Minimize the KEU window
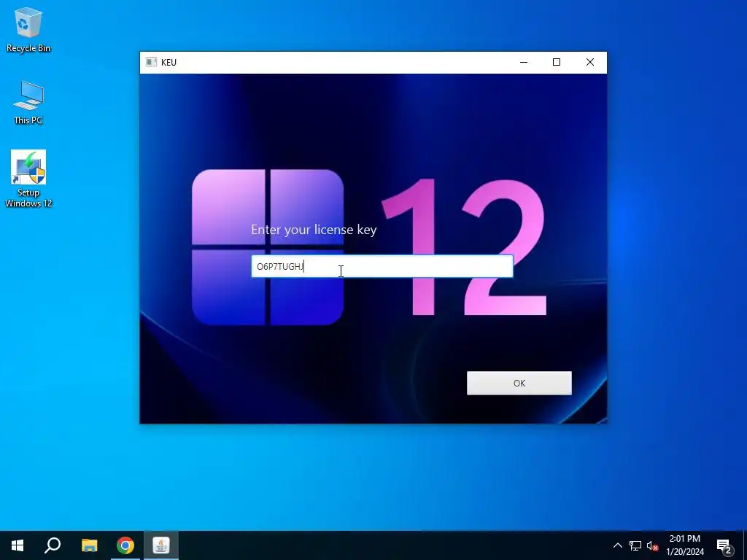 click(x=524, y=63)
